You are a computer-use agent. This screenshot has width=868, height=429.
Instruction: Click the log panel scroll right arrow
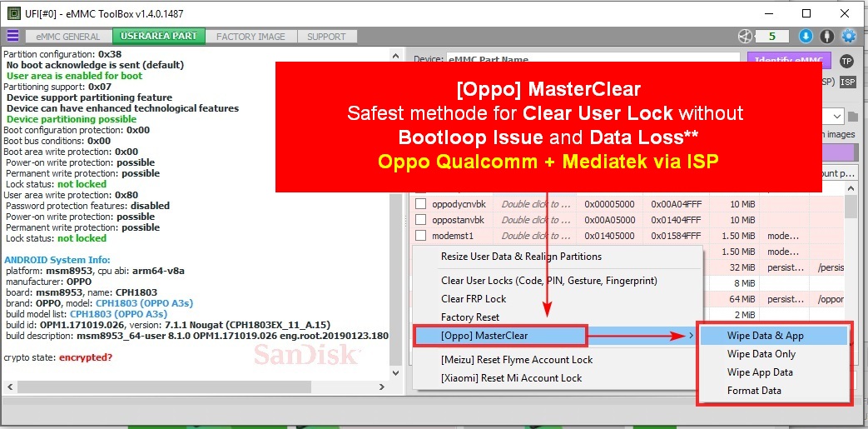pos(381,387)
